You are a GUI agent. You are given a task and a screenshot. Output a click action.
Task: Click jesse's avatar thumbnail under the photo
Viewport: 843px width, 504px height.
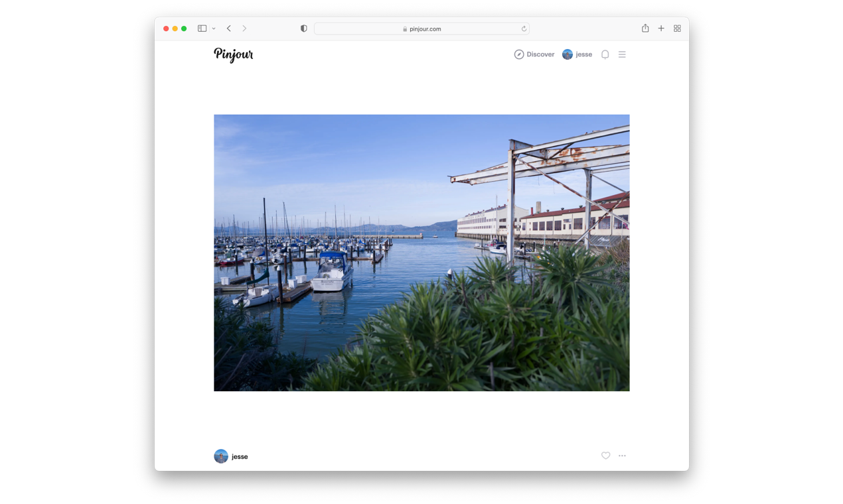click(x=220, y=456)
